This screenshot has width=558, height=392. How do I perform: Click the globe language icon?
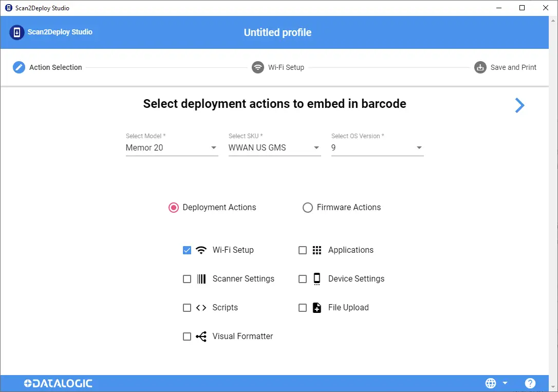tap(491, 383)
